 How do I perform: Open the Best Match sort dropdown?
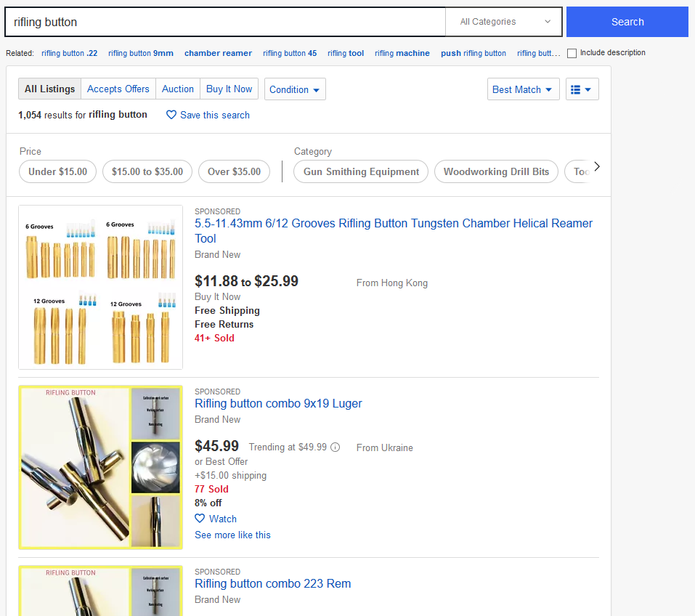523,89
